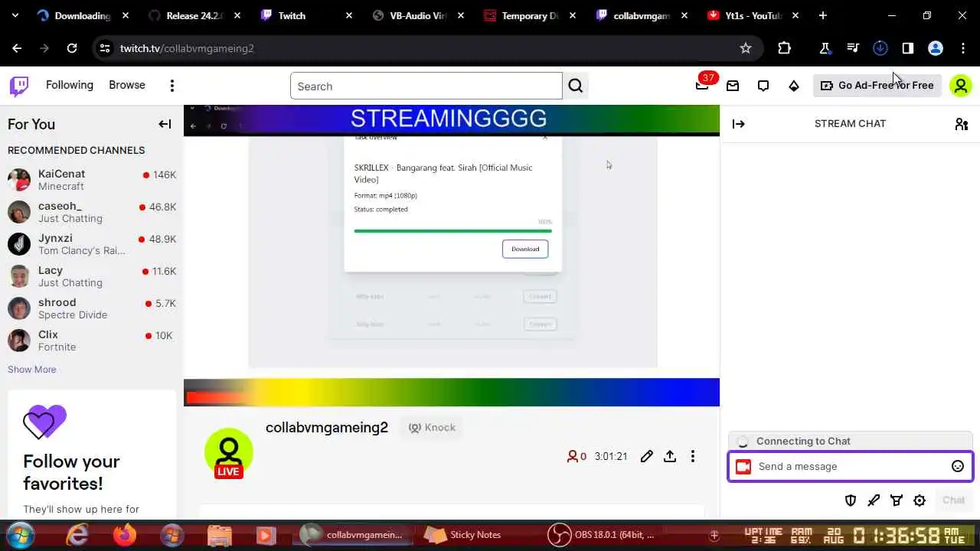980x551 pixels.
Task: Open Chrome Labs flask icon
Action: click(825, 48)
